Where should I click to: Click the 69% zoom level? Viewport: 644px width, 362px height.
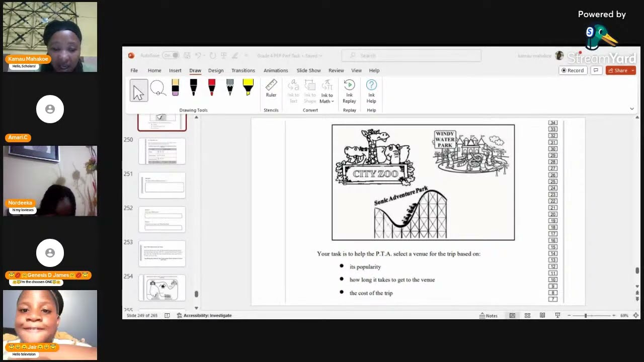[624, 315]
